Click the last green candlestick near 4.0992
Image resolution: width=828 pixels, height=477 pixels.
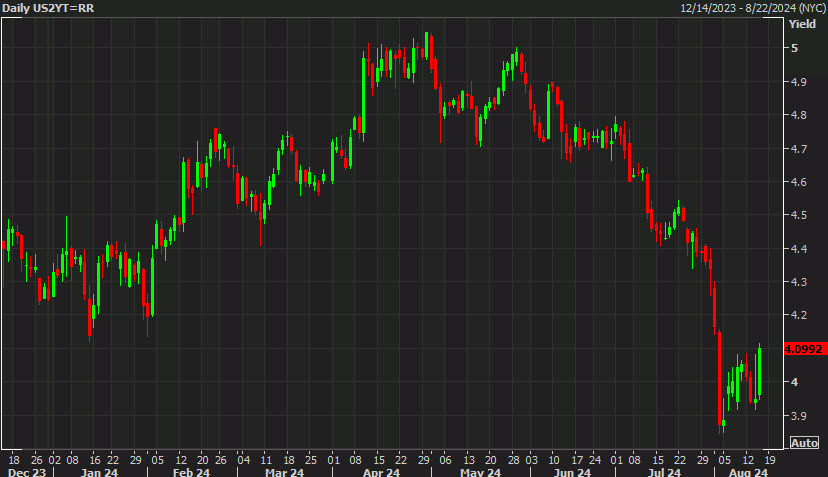pyautogui.click(x=759, y=371)
